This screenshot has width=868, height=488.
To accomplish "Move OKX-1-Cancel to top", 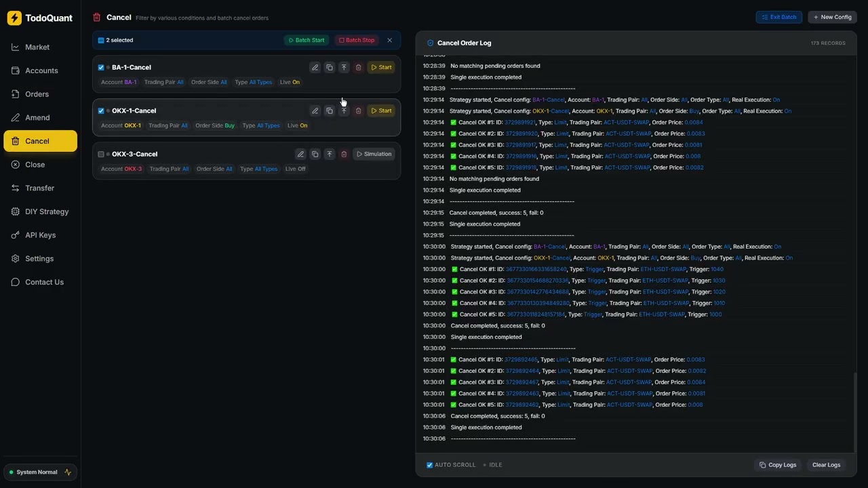I will click(x=344, y=111).
